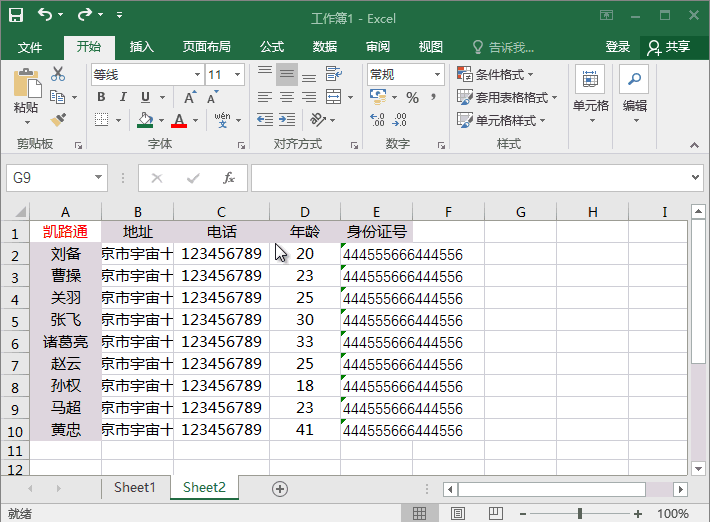Click the 共享 share button

pyautogui.click(x=669, y=47)
